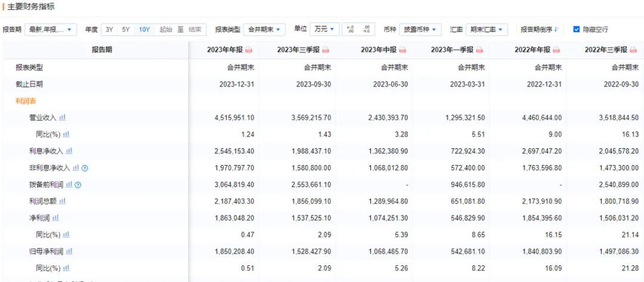The height and width of the screenshot is (282, 644).
Task: Click 营业收入 value 1,295,321.50
Action: click(x=465, y=117)
